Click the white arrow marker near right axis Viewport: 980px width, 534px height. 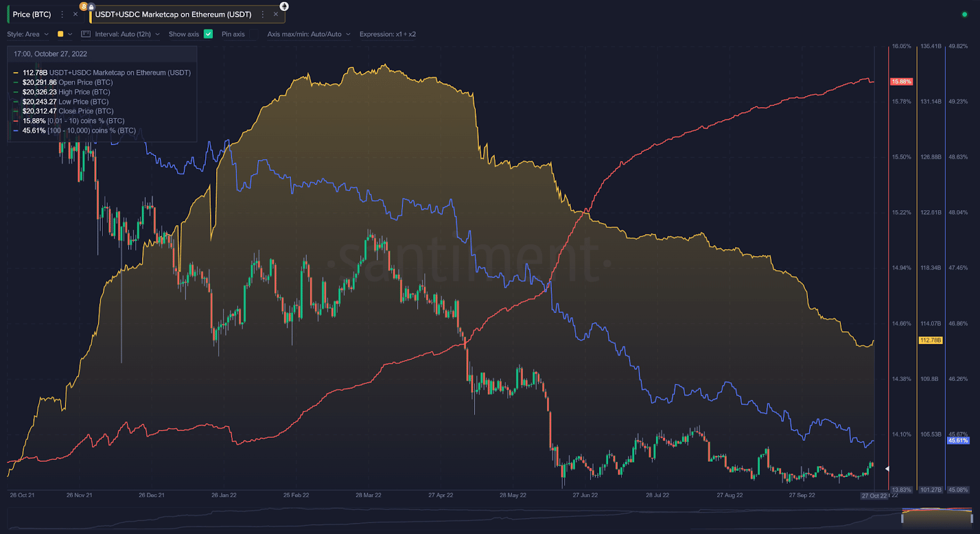[887, 468]
